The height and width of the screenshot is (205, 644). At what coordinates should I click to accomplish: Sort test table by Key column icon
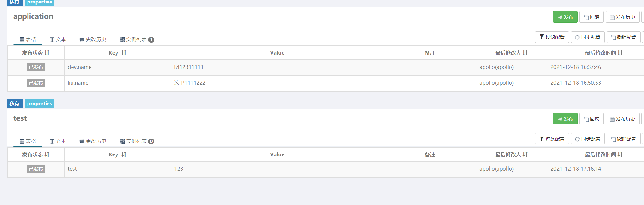pyautogui.click(x=124, y=154)
